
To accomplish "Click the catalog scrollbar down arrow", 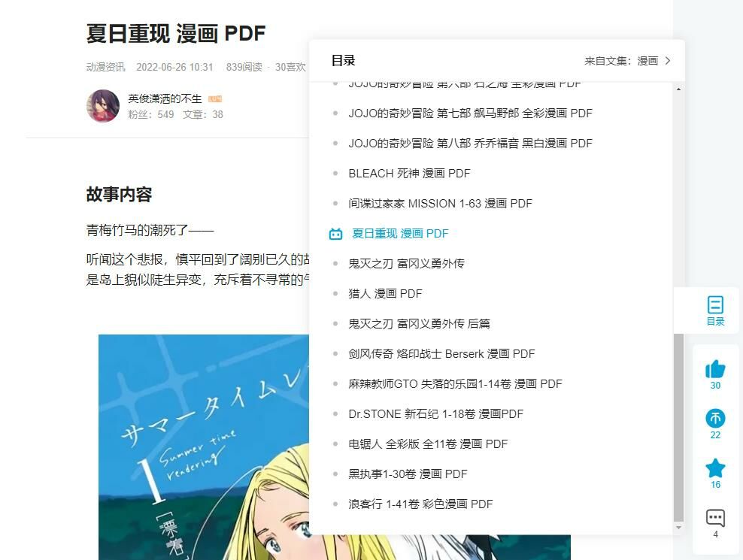I will [678, 528].
